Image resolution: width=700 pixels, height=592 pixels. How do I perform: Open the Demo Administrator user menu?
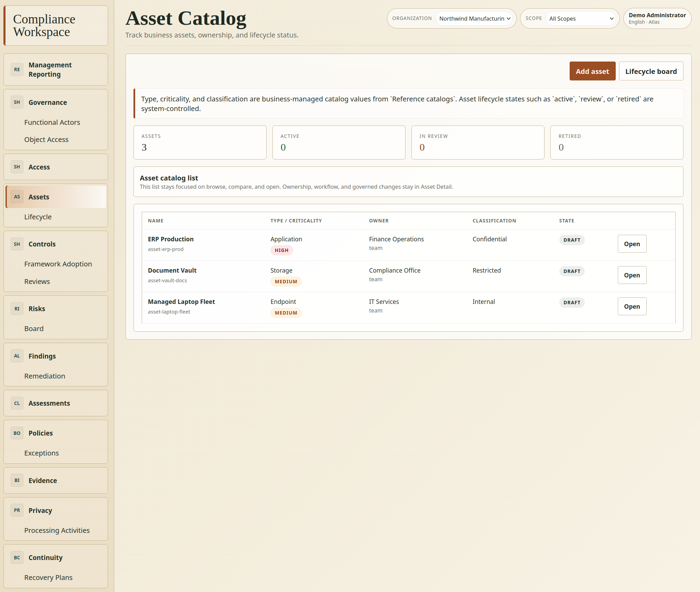(x=657, y=19)
